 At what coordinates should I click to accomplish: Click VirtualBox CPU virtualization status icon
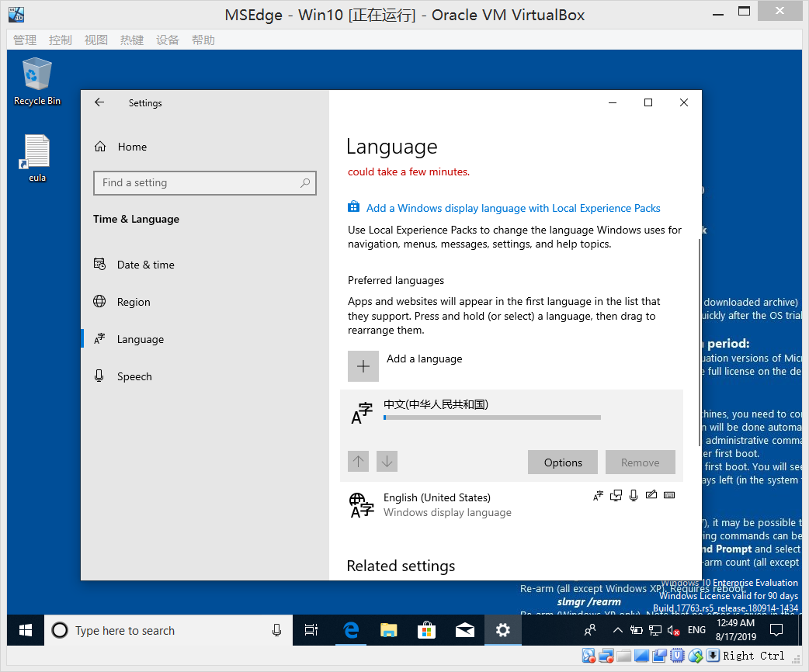pyautogui.click(x=678, y=656)
